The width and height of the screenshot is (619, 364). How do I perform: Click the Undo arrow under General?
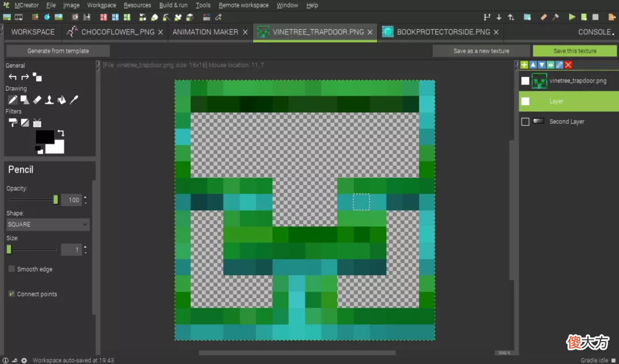[13, 77]
